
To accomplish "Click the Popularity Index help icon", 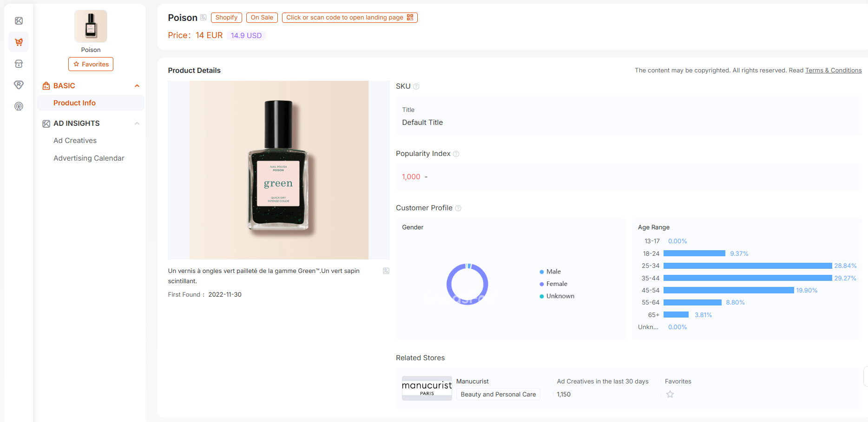I will pyautogui.click(x=456, y=154).
